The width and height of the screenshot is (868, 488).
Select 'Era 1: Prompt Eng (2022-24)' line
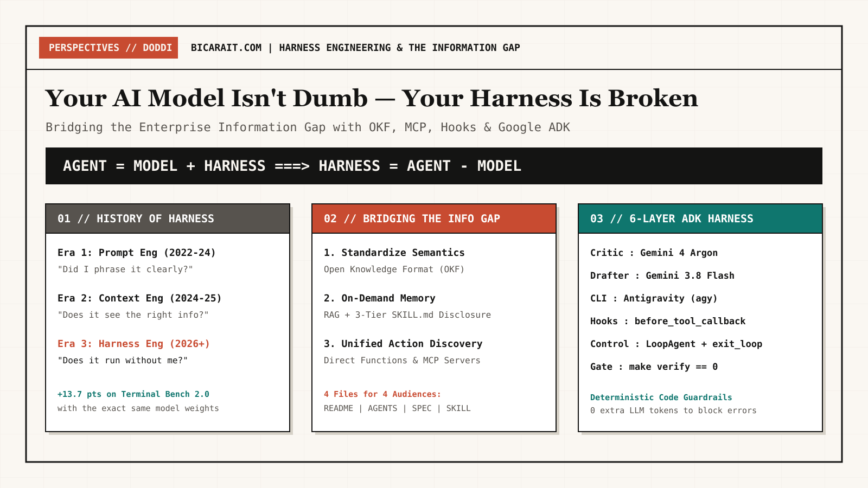[137, 253]
